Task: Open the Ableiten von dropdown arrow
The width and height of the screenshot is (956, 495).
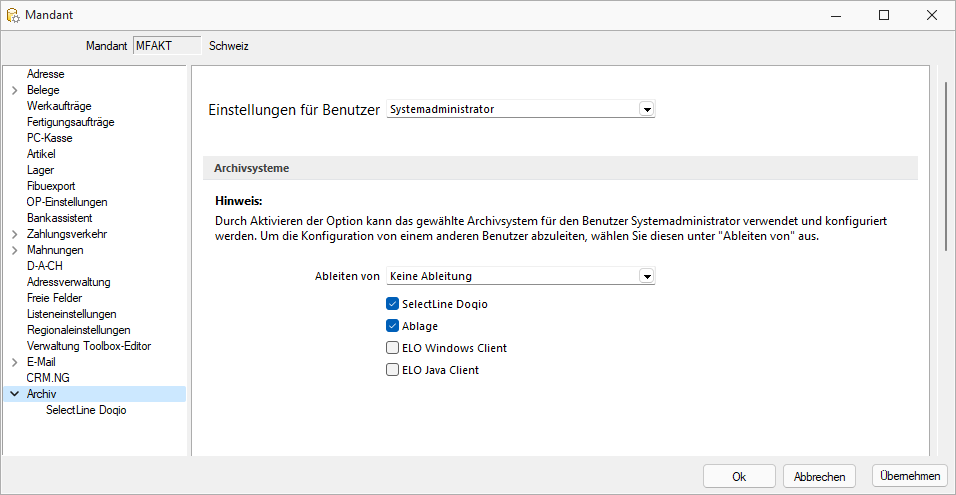Action: tap(646, 276)
